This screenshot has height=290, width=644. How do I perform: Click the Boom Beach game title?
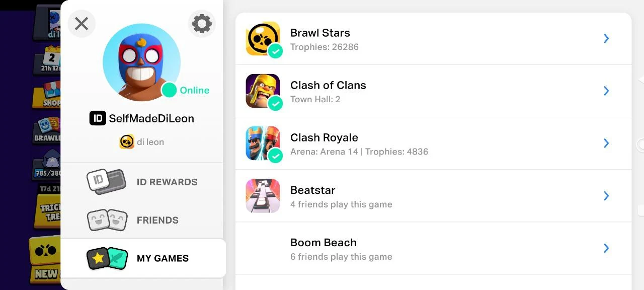click(324, 243)
